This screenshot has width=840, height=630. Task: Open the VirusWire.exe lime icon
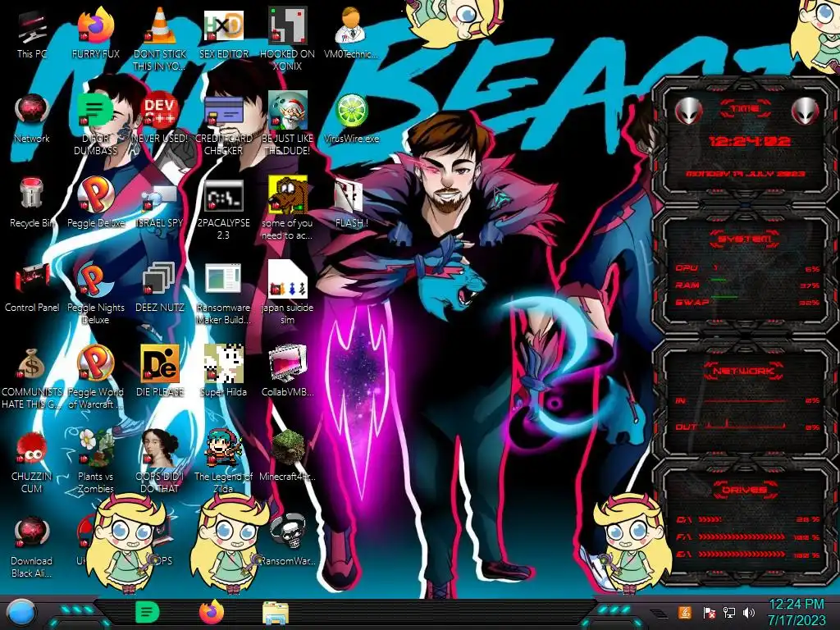point(351,118)
